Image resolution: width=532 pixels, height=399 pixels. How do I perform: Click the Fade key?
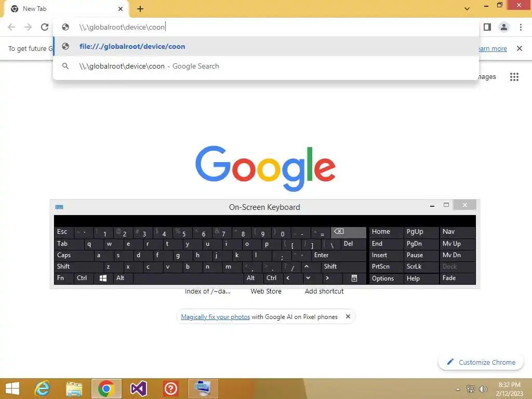pyautogui.click(x=458, y=278)
